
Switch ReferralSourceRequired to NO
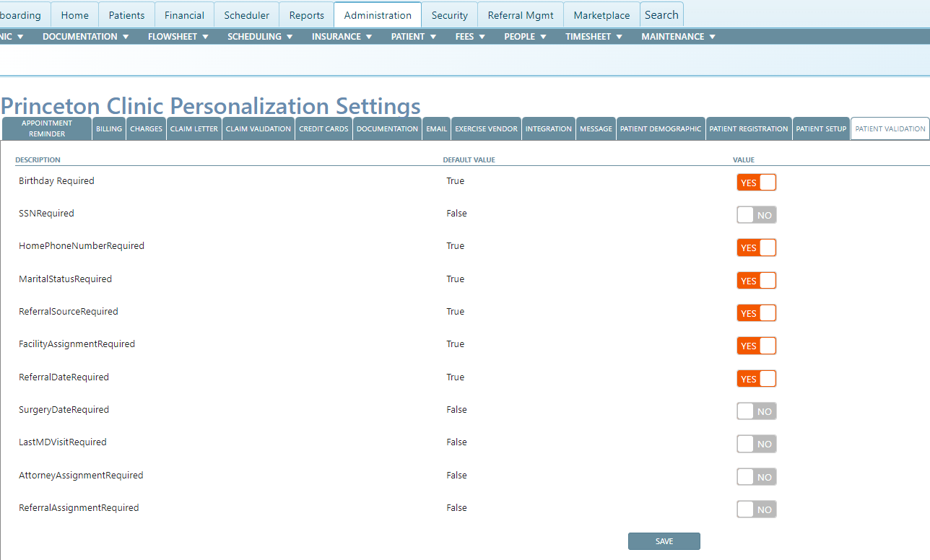(x=756, y=312)
